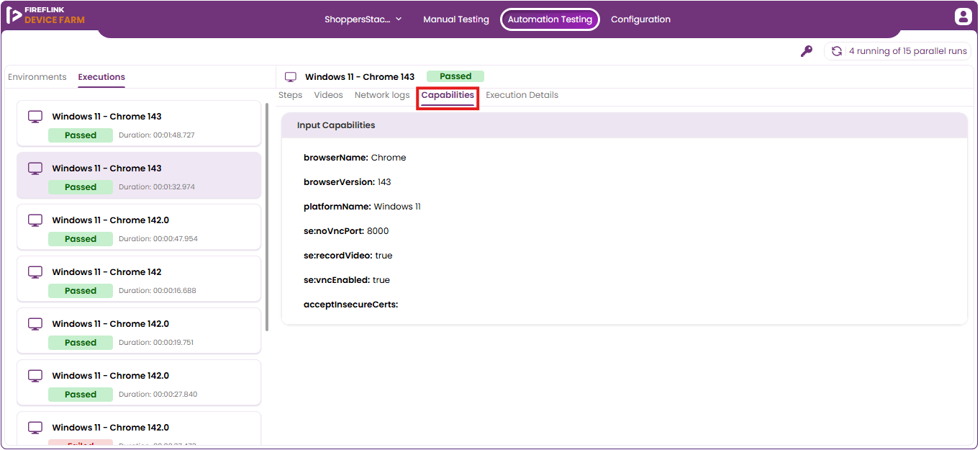Click monitor icon of execution lasting 00:01:32.974
The image size is (980, 450).
(x=35, y=168)
